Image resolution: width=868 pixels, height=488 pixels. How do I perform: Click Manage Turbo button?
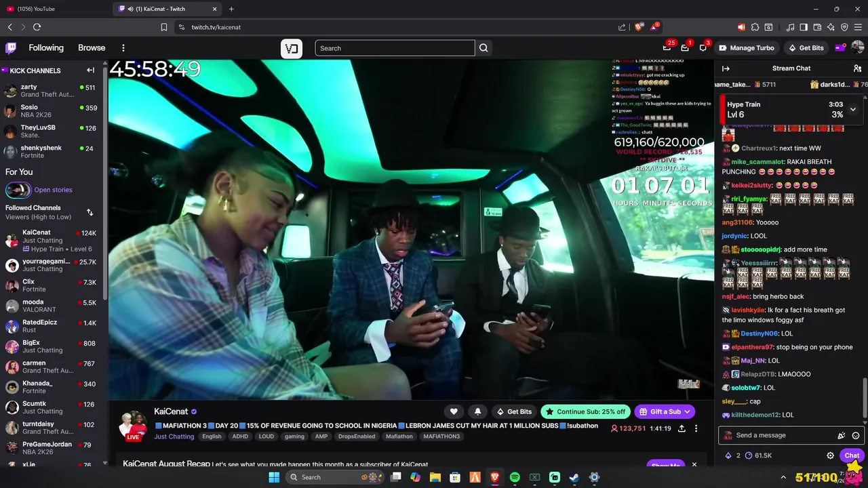[746, 48]
